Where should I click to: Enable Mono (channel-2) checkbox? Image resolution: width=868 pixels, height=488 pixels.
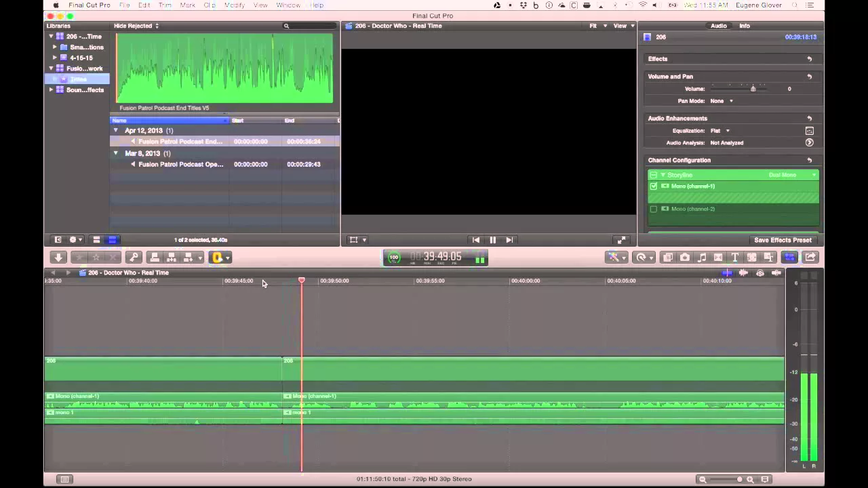tap(654, 209)
